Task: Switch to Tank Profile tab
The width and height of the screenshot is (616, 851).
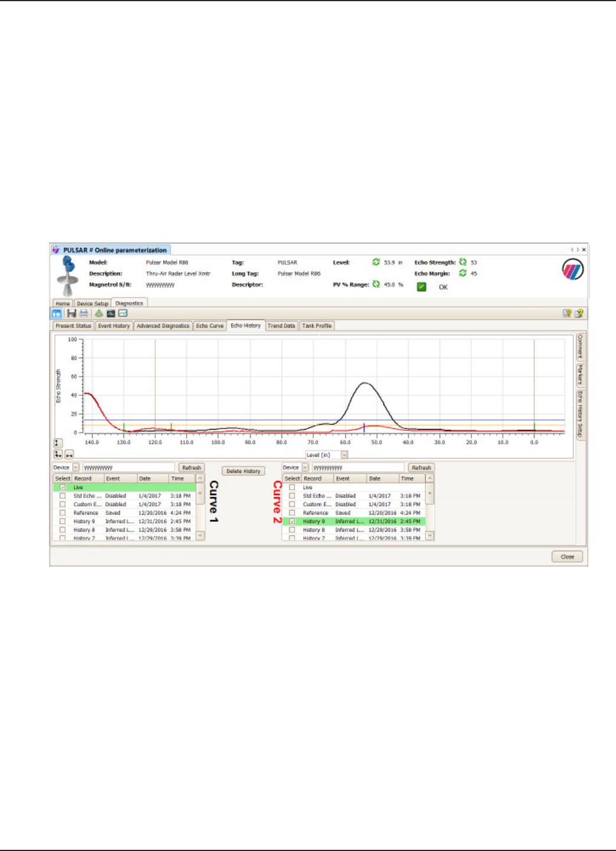Action: 317,326
